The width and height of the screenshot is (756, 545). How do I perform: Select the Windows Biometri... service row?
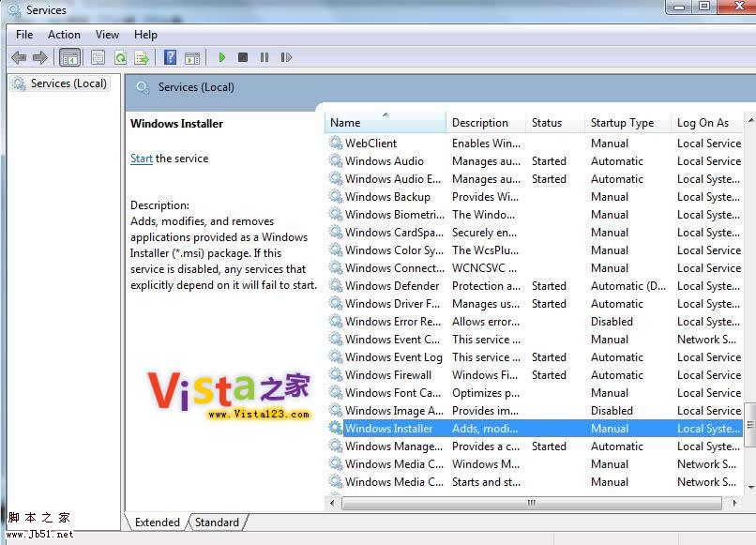click(535, 214)
